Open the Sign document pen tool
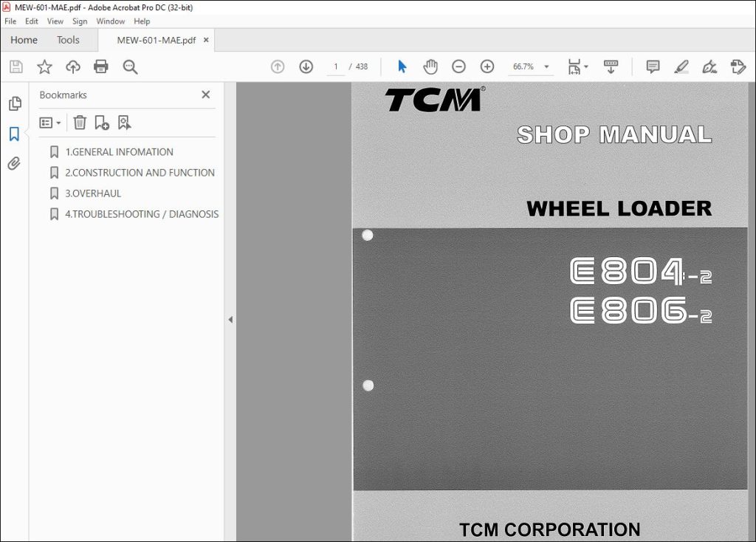The height and width of the screenshot is (542, 756). click(x=709, y=66)
